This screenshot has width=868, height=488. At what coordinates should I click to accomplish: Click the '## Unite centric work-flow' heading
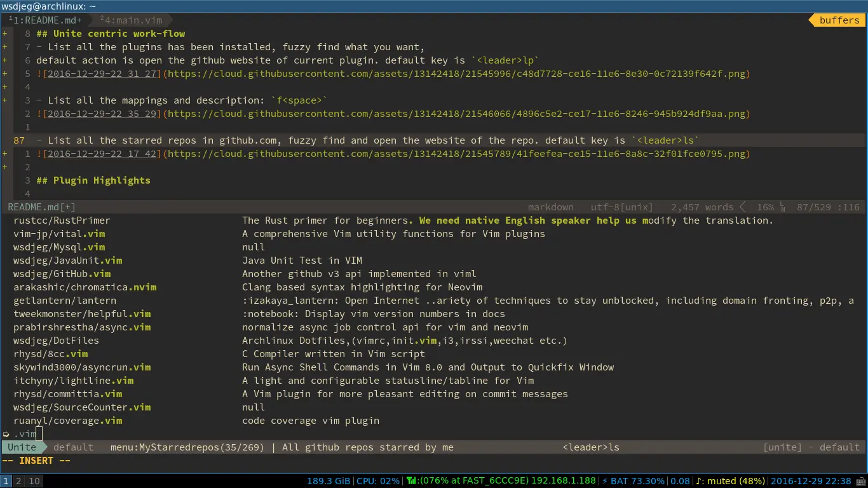click(x=111, y=34)
